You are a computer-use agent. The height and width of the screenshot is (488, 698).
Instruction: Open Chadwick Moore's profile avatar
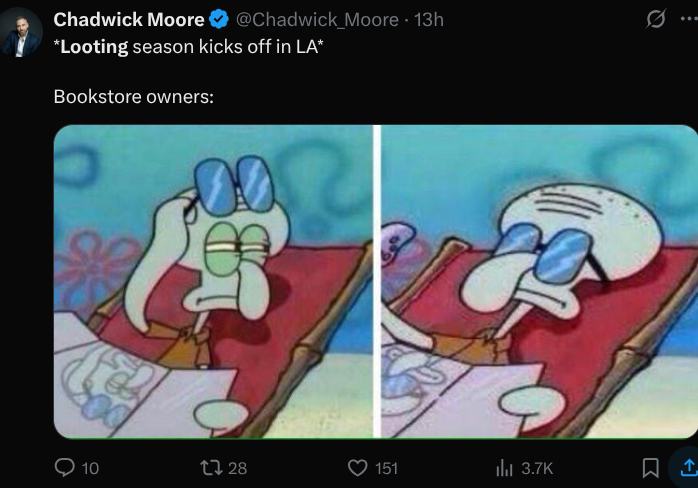tap(20, 32)
